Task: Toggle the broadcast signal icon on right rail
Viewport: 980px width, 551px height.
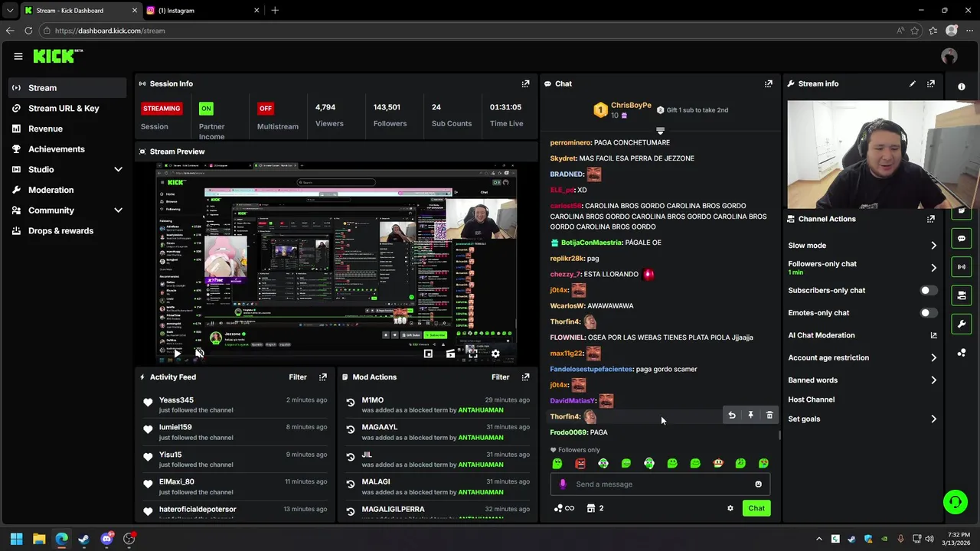Action: coord(962,267)
